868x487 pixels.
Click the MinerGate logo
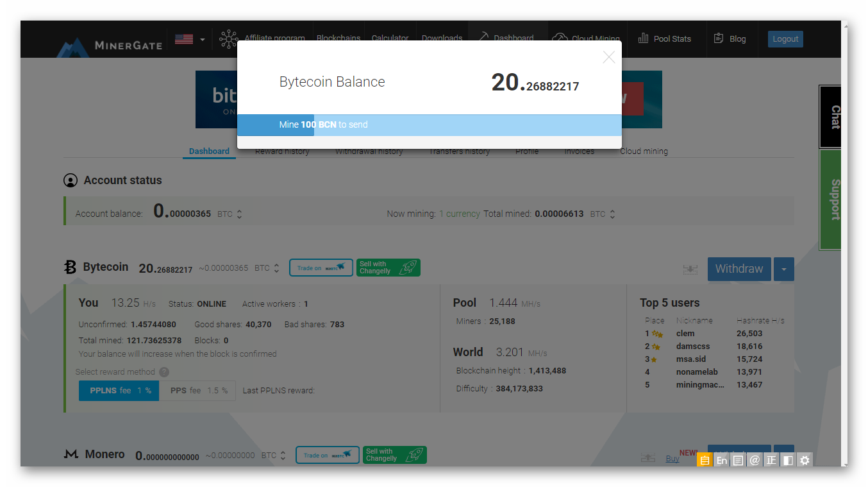point(109,47)
